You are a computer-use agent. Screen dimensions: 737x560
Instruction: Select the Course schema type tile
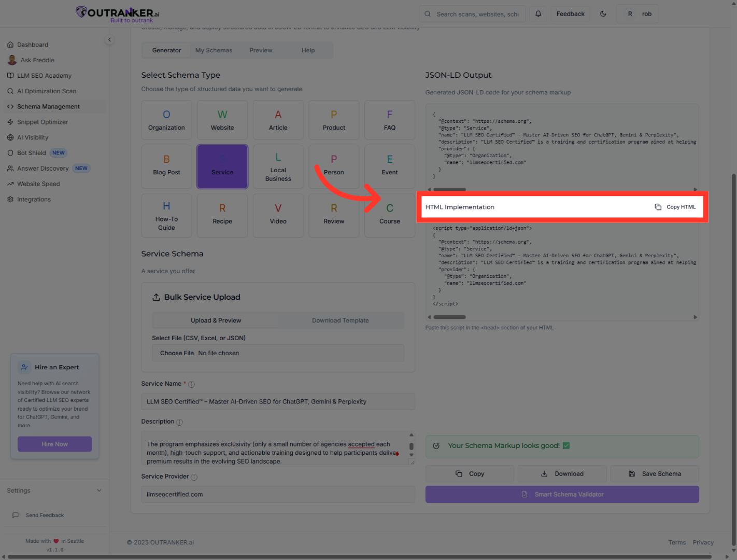coord(389,215)
